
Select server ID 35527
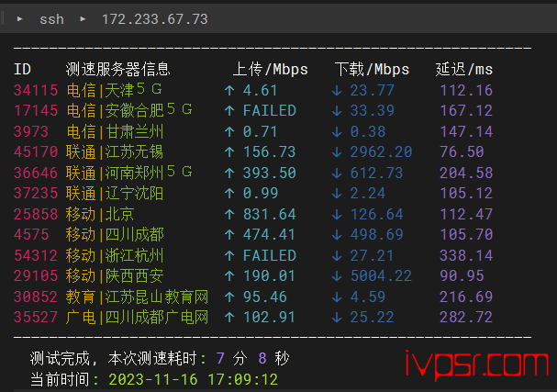pyautogui.click(x=36, y=317)
